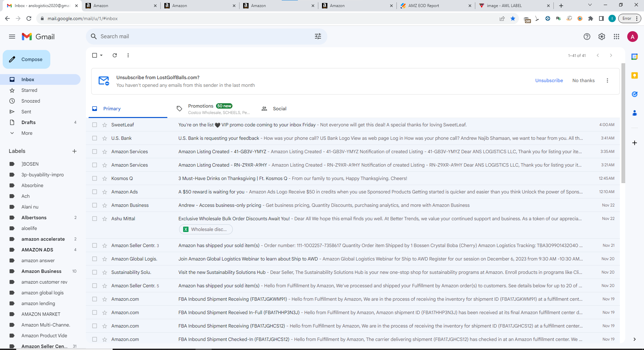Screen dimensions: 644x350
Task: Open the Gmail main menu hamburger icon
Action: (x=12, y=37)
